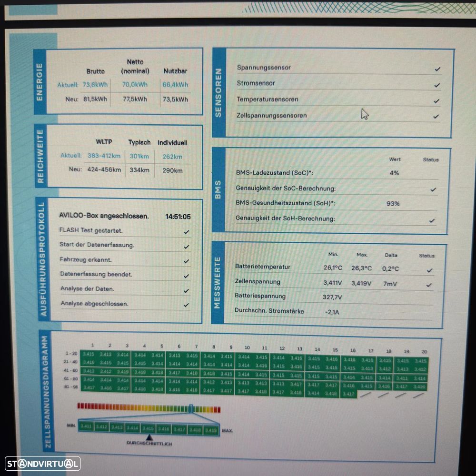Click the Analyse abgeschlossen check mark
Viewport: 476px width, 476px height.
point(187,305)
